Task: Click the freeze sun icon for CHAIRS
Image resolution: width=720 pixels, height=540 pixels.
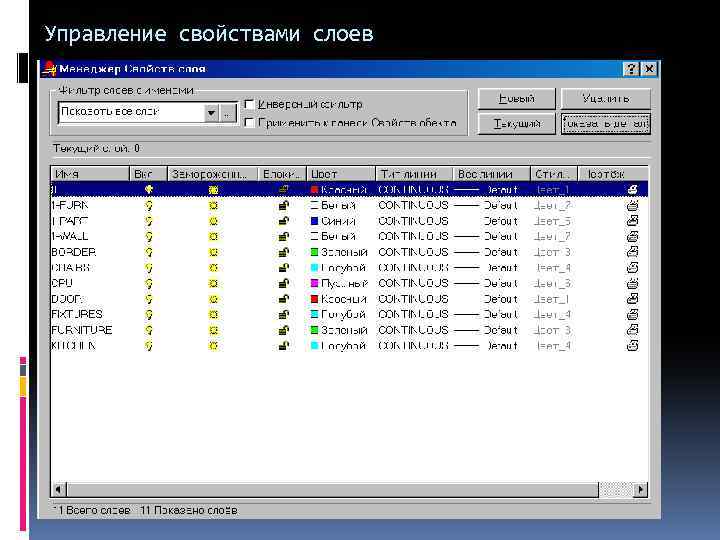Action: [213, 268]
